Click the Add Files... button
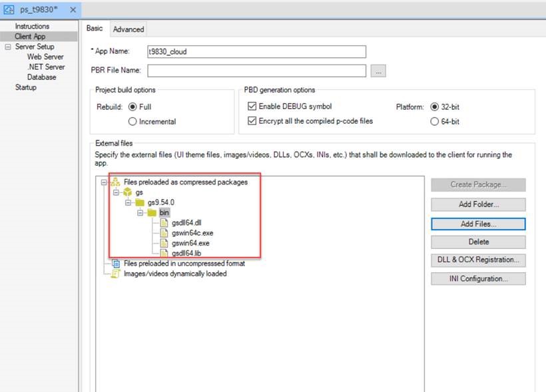This screenshot has width=546, height=392. coord(478,224)
